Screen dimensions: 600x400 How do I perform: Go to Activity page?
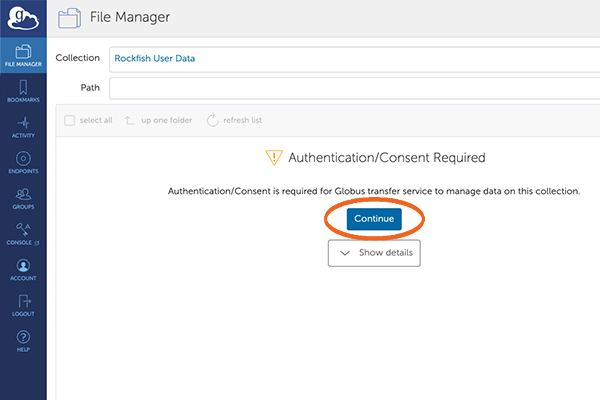click(x=23, y=127)
